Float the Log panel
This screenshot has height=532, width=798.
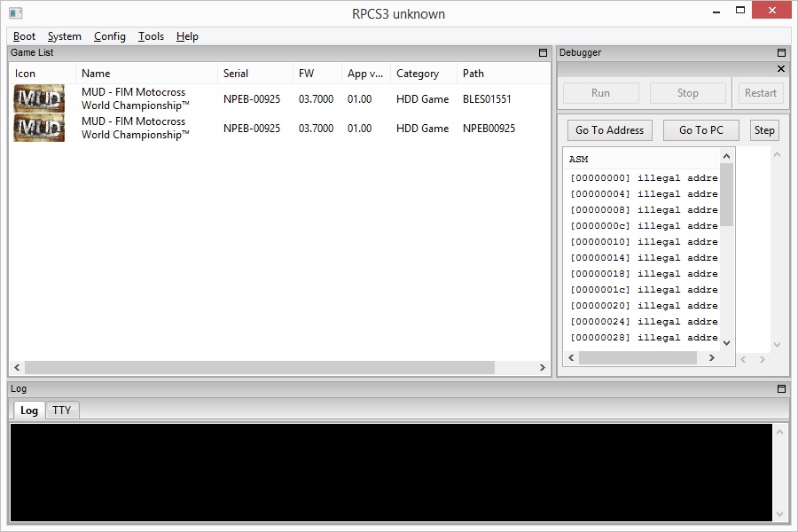(x=782, y=389)
